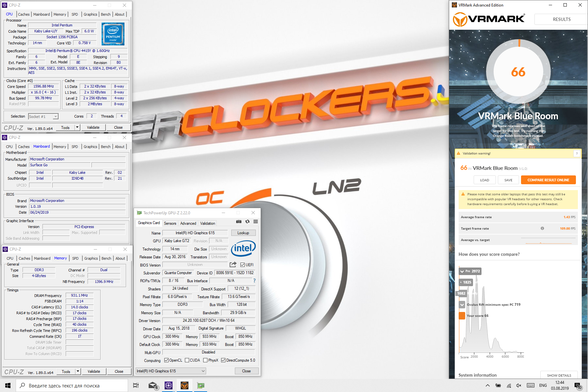This screenshot has height=392, width=588.
Task: Open the Advanced tab in GPU-Z
Action: [x=188, y=223]
